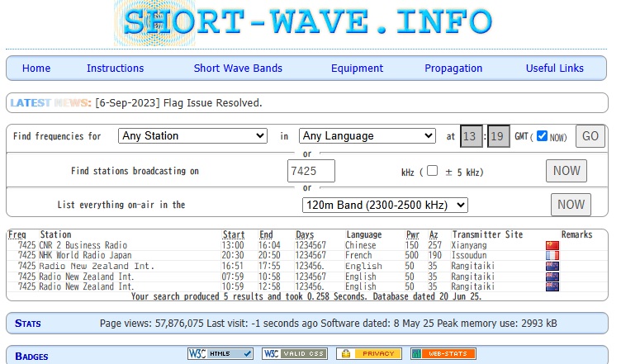
Task: Click the Chinese language cell
Action: (360, 245)
